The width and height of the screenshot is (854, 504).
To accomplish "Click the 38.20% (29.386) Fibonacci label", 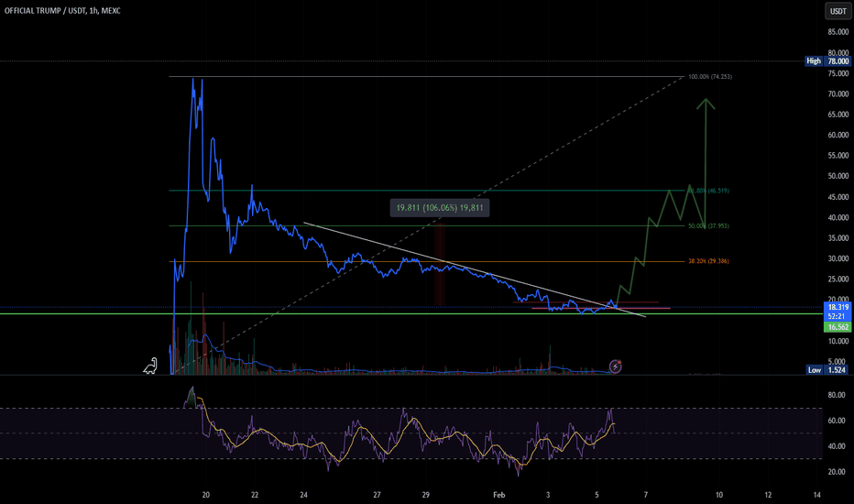I will click(708, 261).
